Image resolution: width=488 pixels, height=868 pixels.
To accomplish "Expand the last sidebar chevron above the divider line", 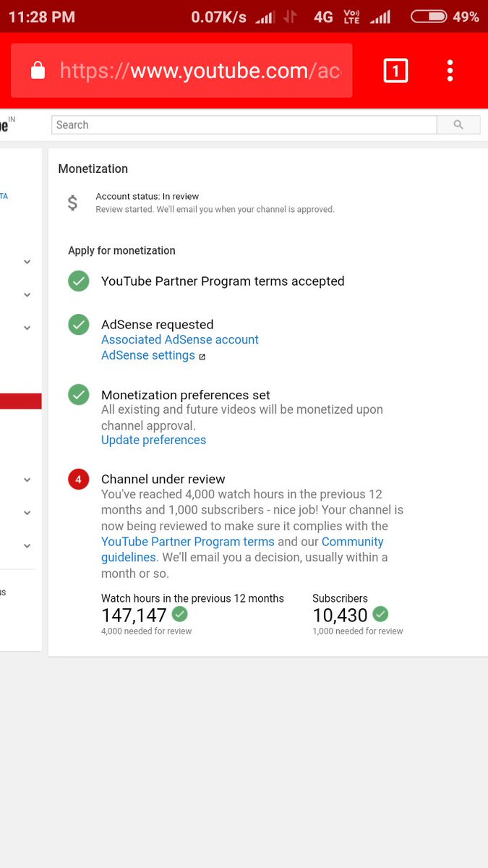I will 27,546.
